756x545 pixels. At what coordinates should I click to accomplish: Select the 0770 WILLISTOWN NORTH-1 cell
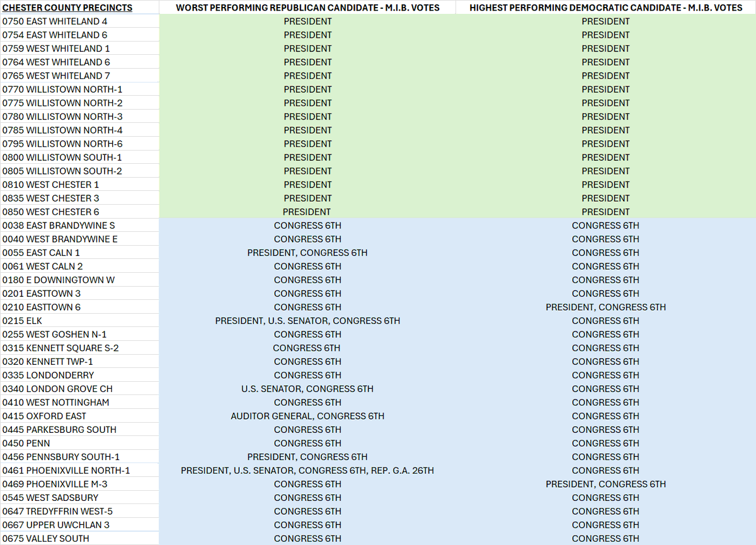click(x=79, y=89)
